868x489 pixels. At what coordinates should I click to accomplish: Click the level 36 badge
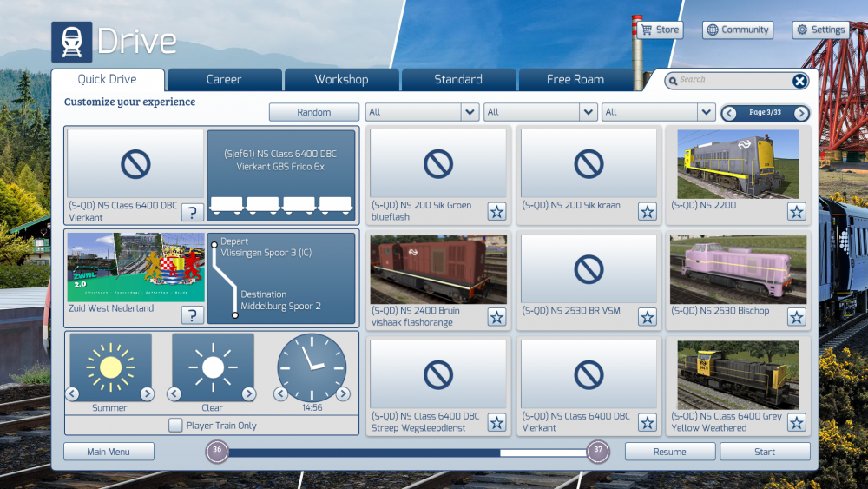pyautogui.click(x=217, y=452)
